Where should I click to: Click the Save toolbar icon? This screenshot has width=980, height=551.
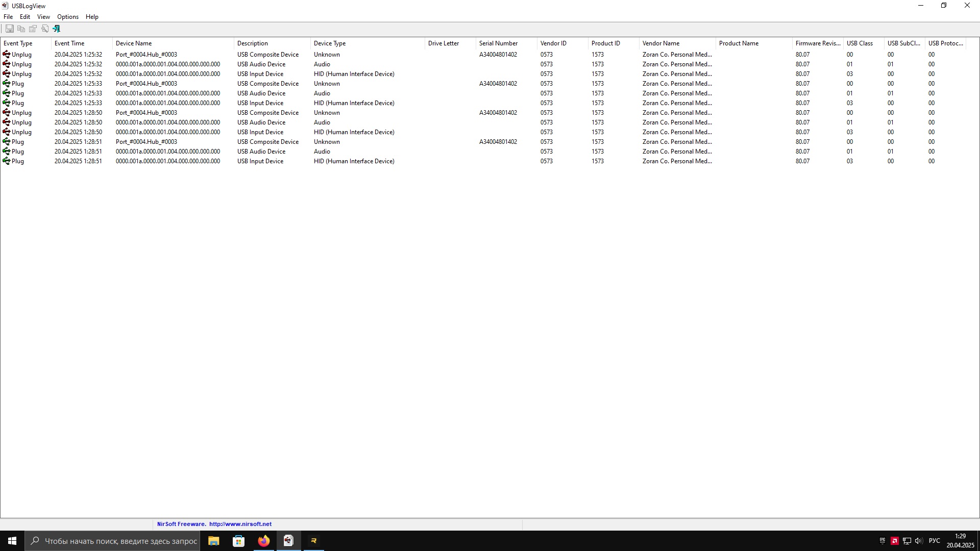[x=9, y=29]
